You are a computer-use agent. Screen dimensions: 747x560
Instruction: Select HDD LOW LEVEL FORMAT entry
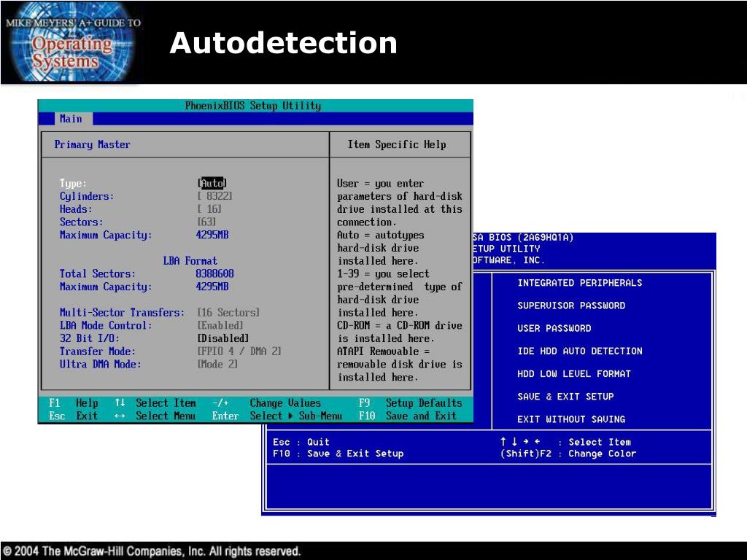[574, 374]
